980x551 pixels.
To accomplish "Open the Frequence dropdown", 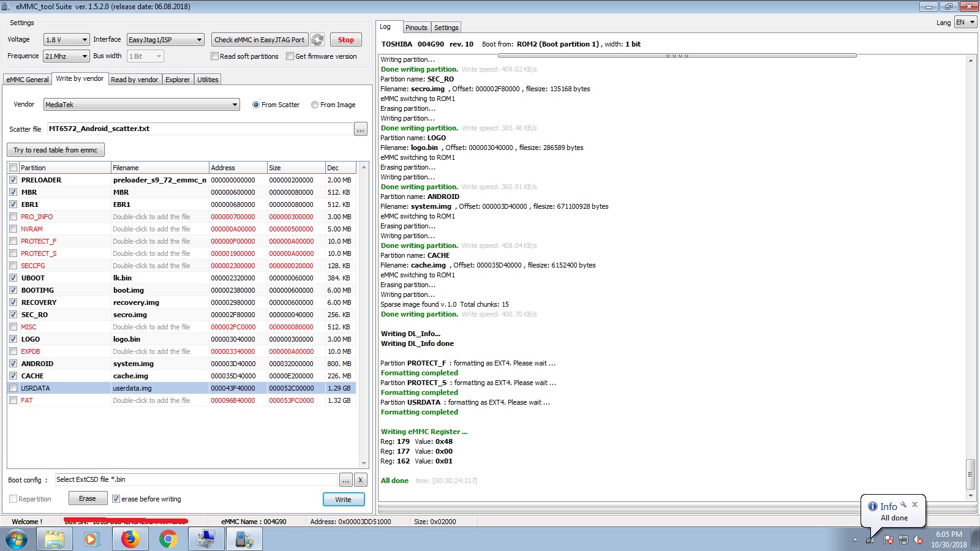I will pos(67,56).
